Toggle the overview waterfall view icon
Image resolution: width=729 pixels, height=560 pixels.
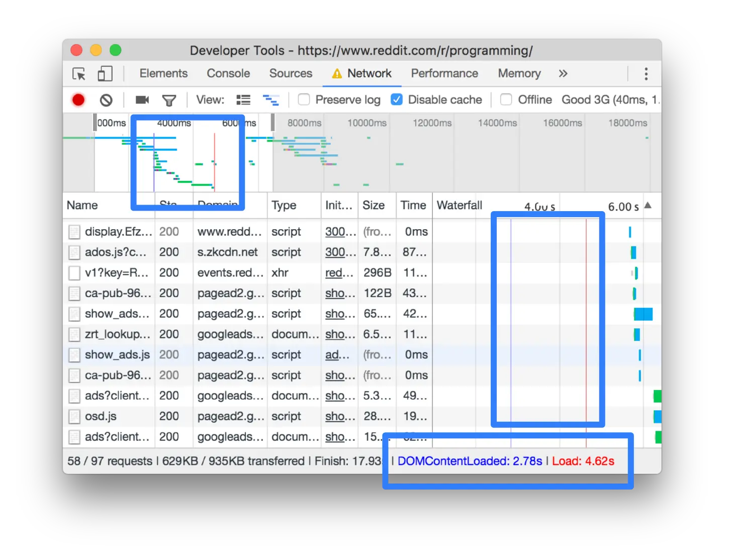click(271, 100)
